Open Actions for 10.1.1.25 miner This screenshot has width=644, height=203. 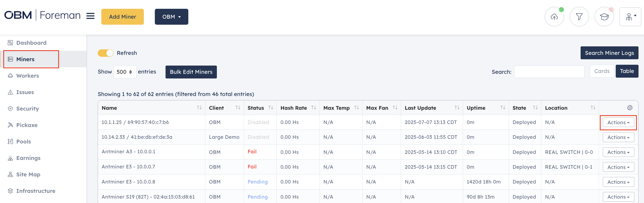(x=618, y=122)
